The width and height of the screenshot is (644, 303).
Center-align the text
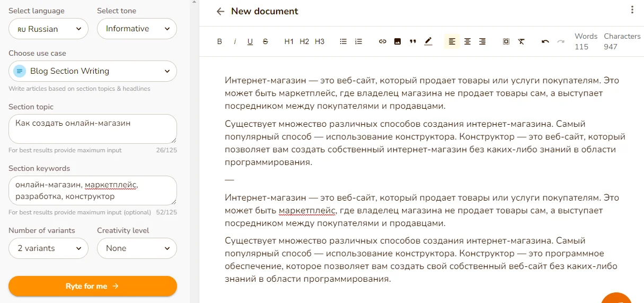pos(467,41)
